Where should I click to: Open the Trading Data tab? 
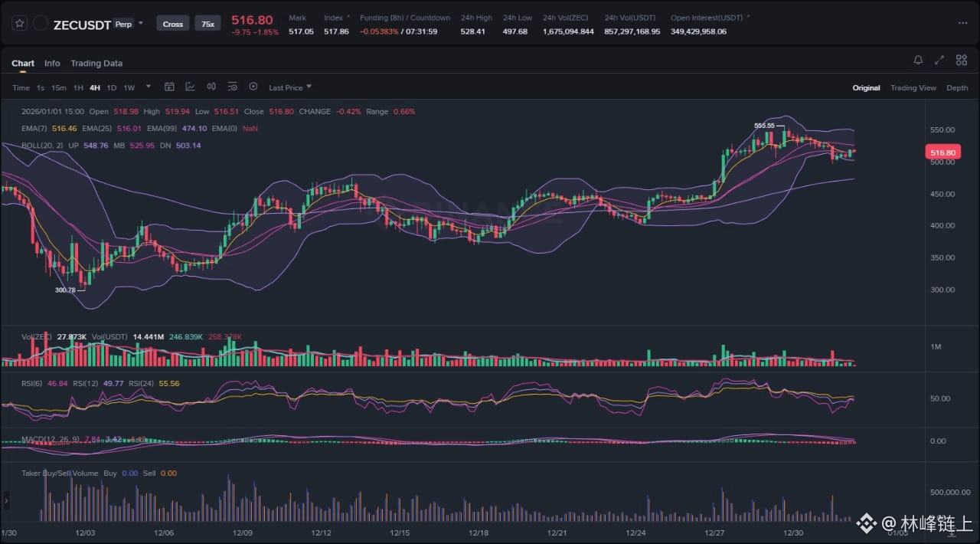coord(96,64)
